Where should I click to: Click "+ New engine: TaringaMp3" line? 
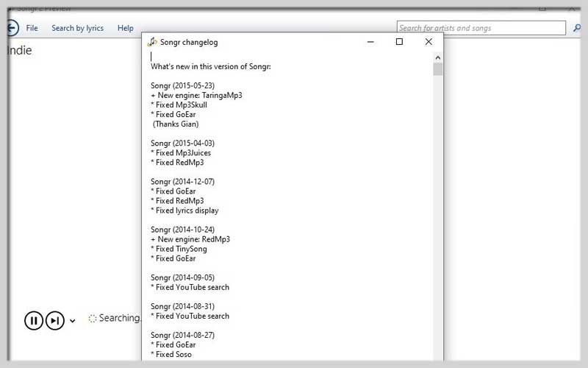(196, 96)
